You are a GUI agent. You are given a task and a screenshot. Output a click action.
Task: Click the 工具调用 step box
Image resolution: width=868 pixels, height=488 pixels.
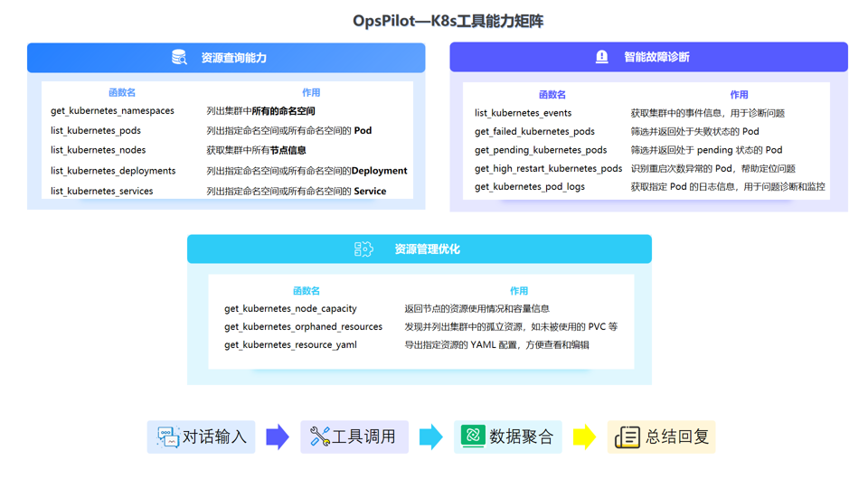pyautogui.click(x=354, y=436)
